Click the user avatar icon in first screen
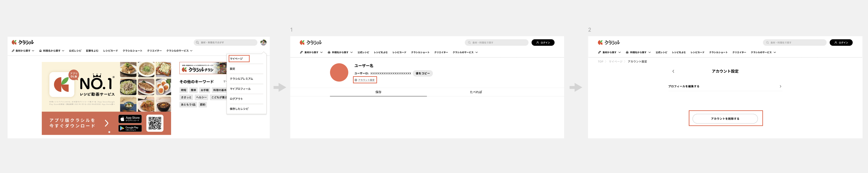 tap(263, 42)
